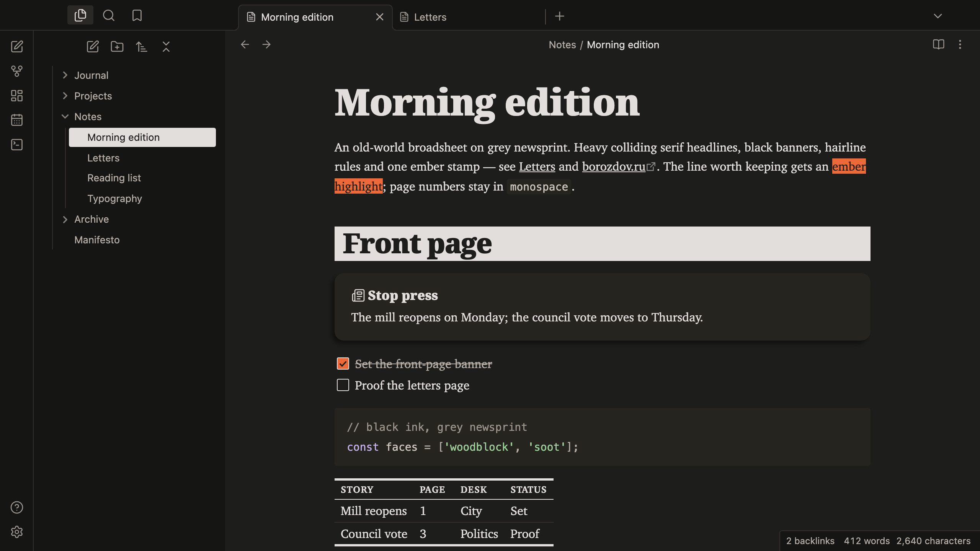The width and height of the screenshot is (980, 551).
Task: Click new note icon in file explorer
Action: 93,47
